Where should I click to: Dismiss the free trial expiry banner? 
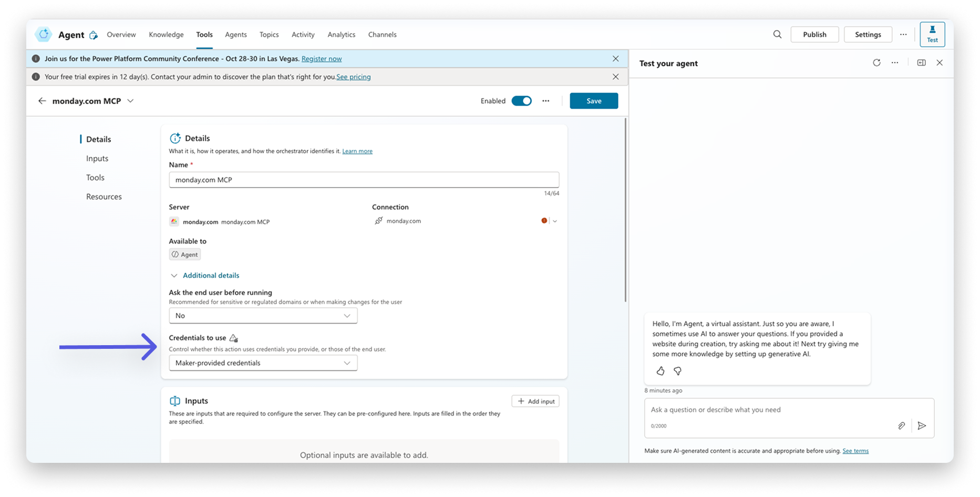click(615, 77)
